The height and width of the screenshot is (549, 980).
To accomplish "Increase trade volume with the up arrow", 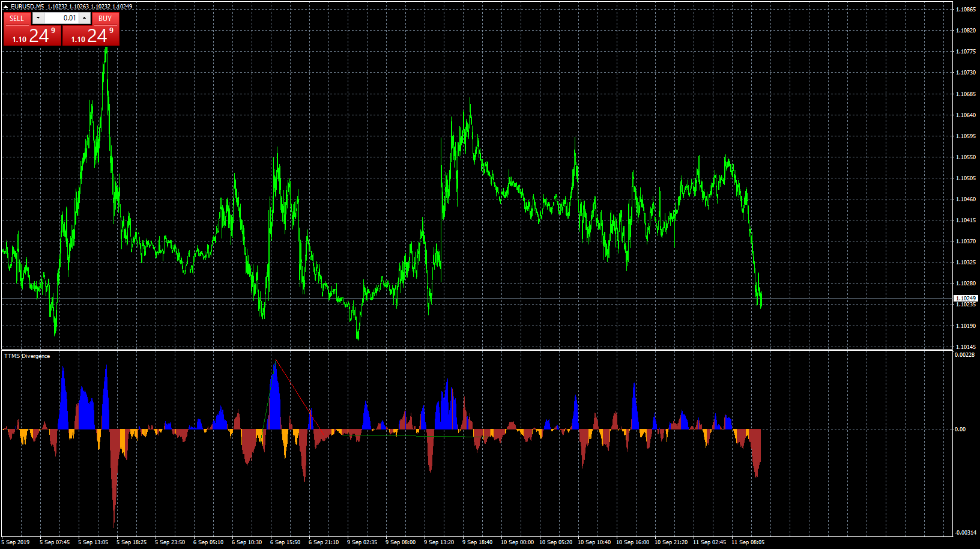I will [85, 18].
